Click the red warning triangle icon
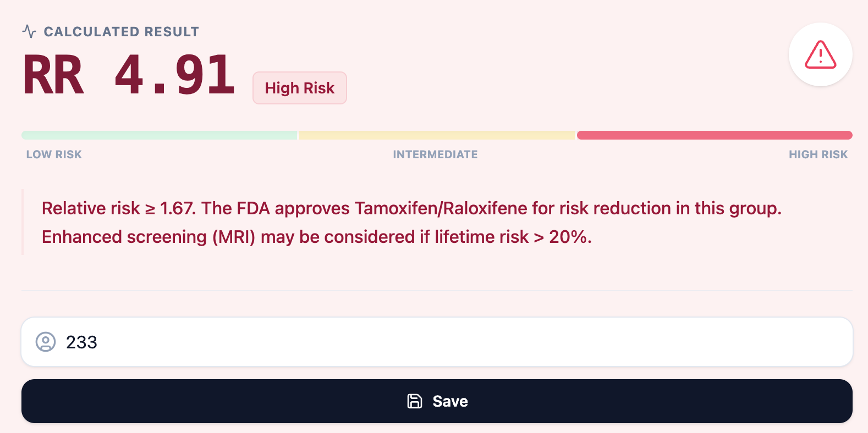This screenshot has height=433, width=868. click(x=820, y=54)
